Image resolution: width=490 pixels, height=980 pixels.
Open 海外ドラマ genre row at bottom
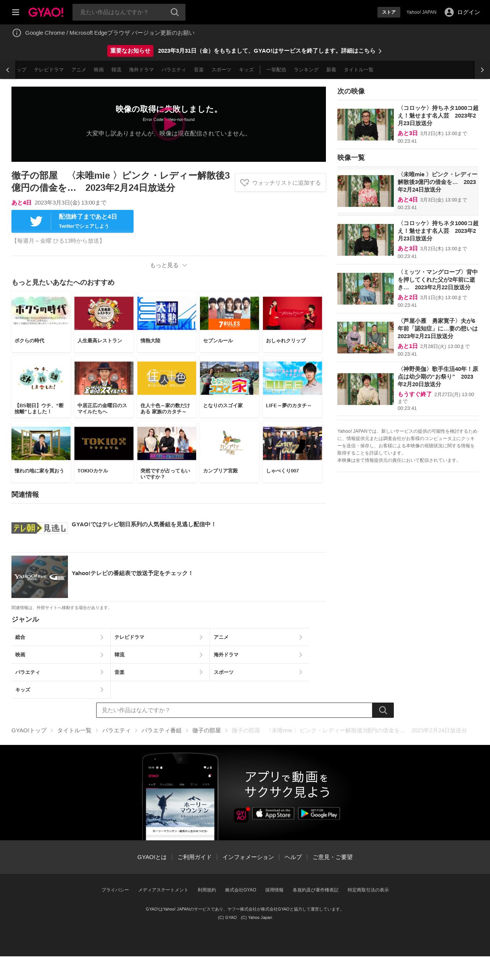[260, 655]
